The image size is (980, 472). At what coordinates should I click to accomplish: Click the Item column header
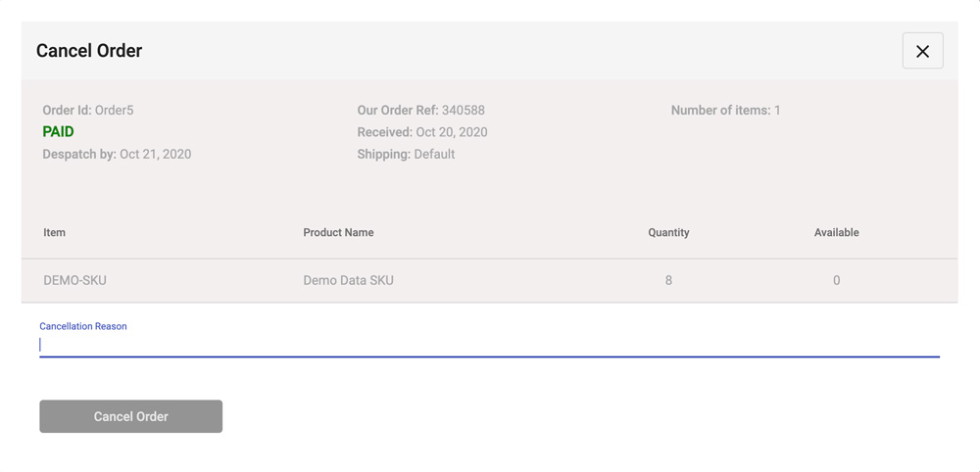click(55, 233)
